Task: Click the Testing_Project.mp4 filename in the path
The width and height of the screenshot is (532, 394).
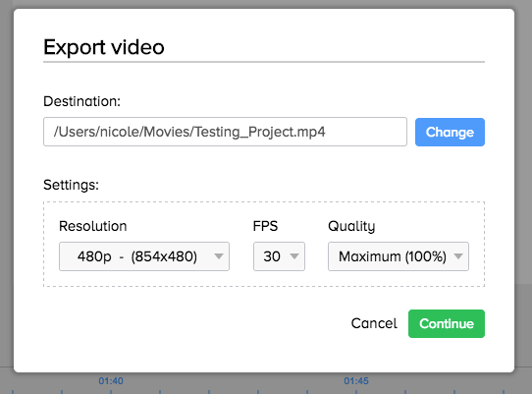Action: click(x=260, y=132)
